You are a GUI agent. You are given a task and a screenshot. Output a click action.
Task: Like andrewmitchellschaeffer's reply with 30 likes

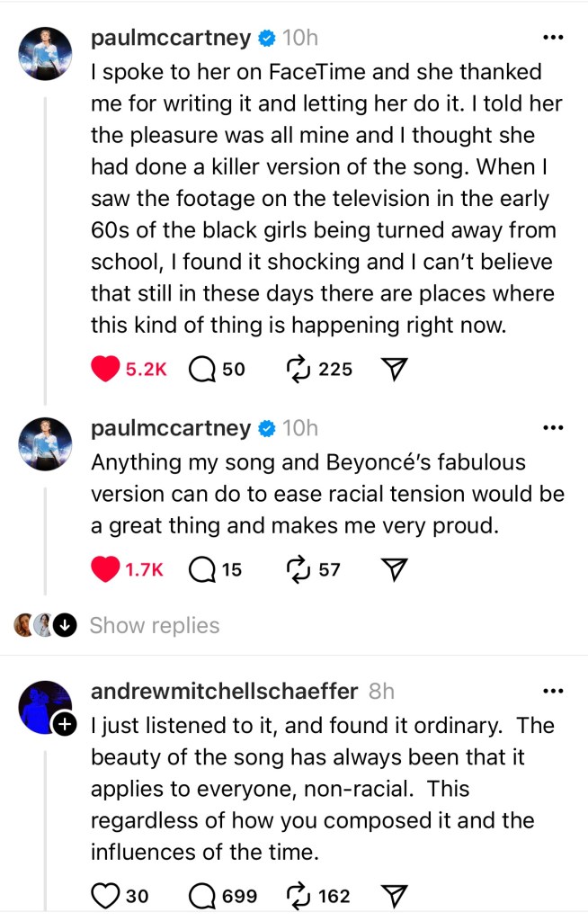(x=106, y=896)
